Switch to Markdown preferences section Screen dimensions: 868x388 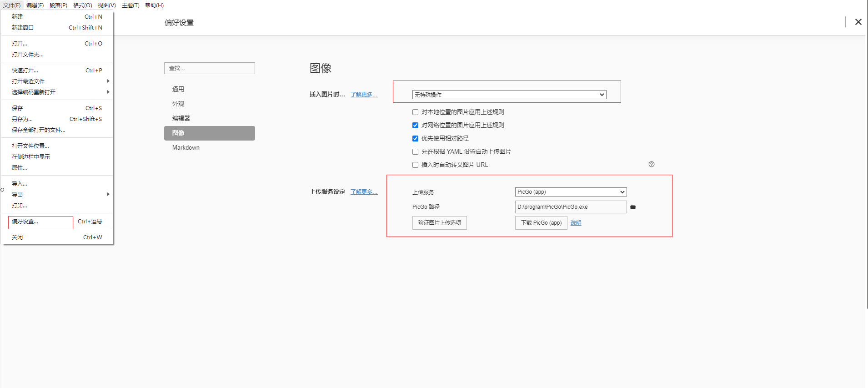pyautogui.click(x=210, y=147)
